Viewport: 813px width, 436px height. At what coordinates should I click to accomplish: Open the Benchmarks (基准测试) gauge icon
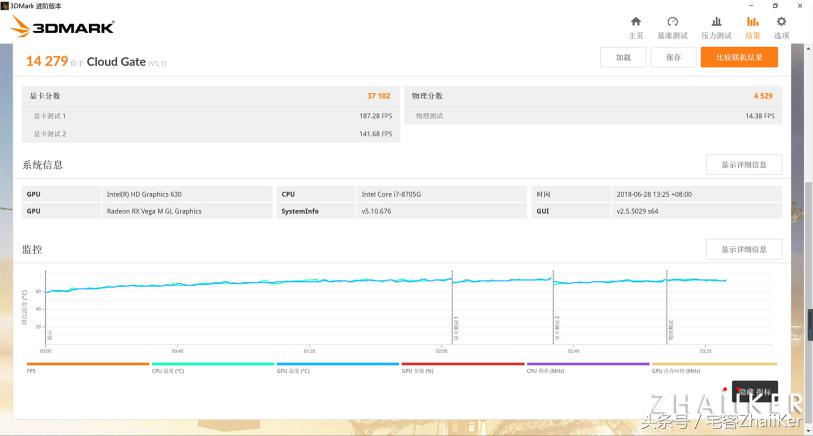pos(672,26)
